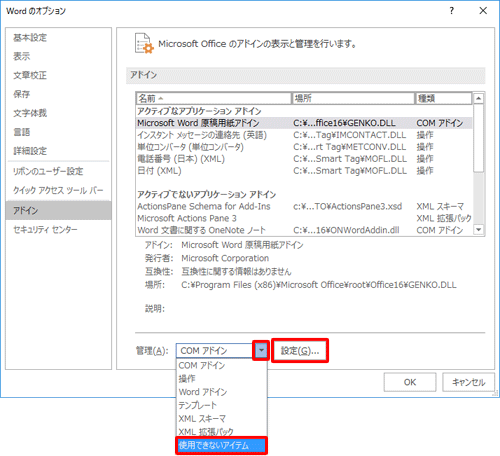The height and width of the screenshot is (456, 500).
Task: Select ActionsPane Schema for Add-Ins row
Action: coord(304,206)
